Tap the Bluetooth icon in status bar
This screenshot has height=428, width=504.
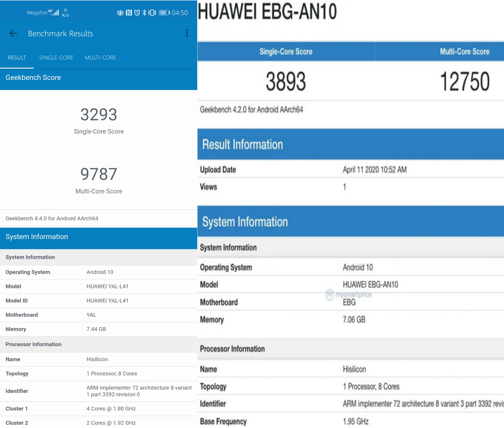144,13
